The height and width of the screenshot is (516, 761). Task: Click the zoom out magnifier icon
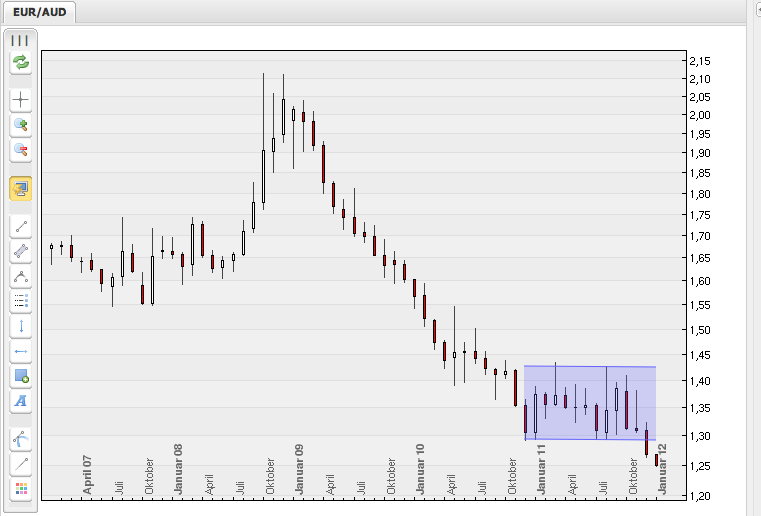pyautogui.click(x=20, y=150)
